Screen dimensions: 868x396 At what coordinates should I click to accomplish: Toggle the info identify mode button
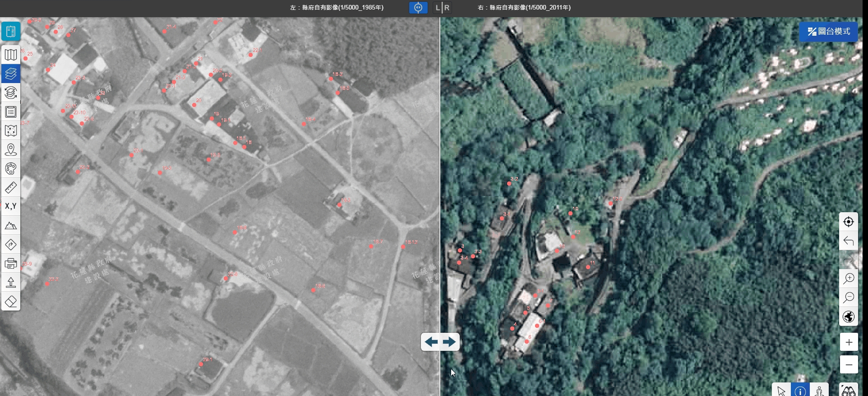[800, 391]
